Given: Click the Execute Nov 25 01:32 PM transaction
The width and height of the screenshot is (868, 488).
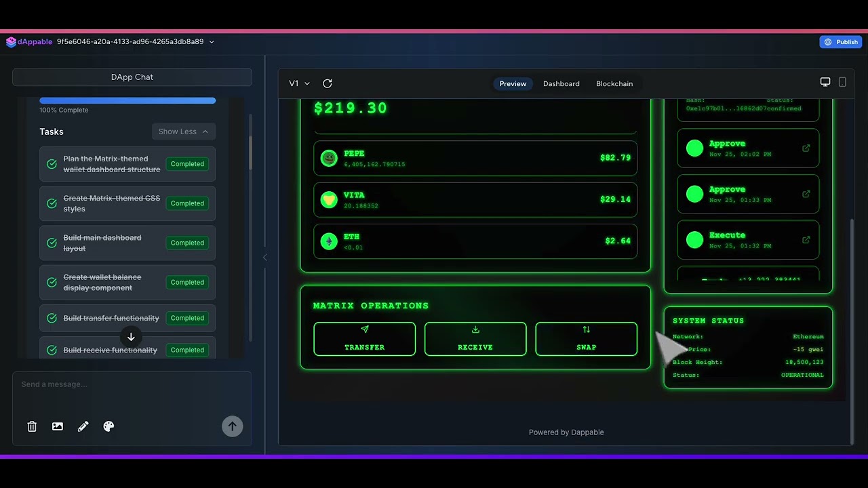Looking at the screenshot, I should coord(748,240).
